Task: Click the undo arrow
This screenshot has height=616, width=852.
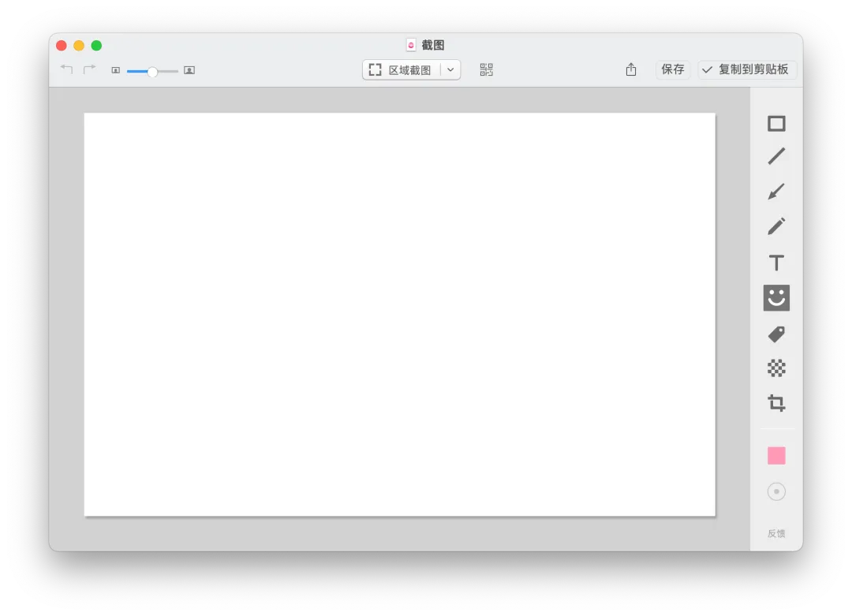Action: (66, 69)
